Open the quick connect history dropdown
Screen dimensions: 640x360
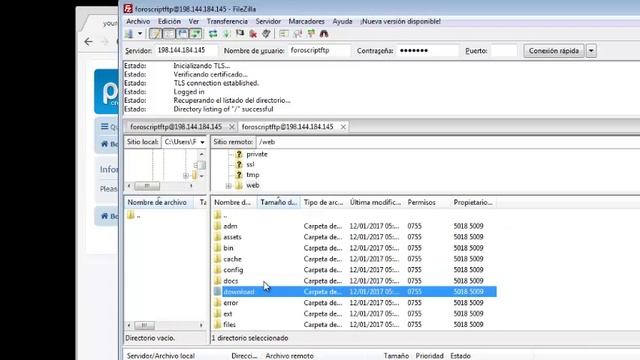[591, 51]
